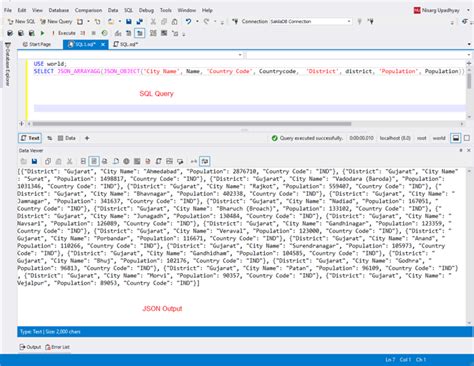Click the Data Viewer scroll down arrow
This screenshot has height=366, width=474.
[x=469, y=323]
